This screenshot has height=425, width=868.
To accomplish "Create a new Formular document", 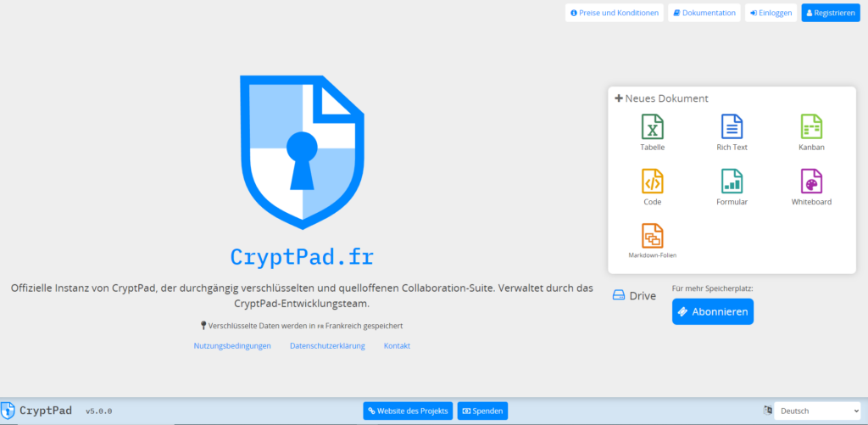I will [732, 187].
